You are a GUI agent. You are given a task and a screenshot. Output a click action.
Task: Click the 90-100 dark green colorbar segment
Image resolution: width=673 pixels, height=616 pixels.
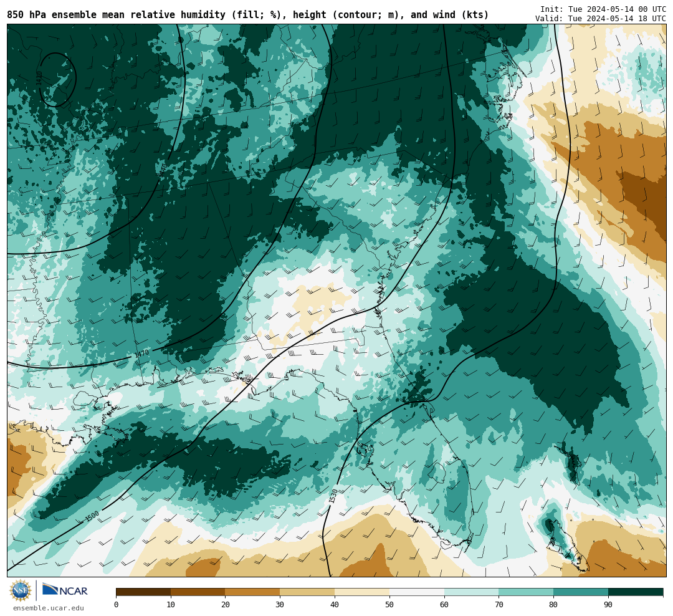(636, 592)
